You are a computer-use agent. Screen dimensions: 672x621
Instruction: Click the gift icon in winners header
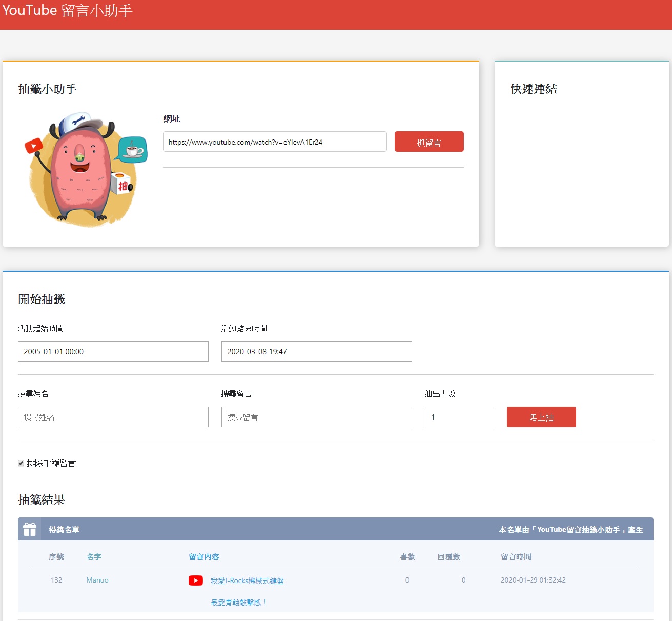click(x=30, y=529)
